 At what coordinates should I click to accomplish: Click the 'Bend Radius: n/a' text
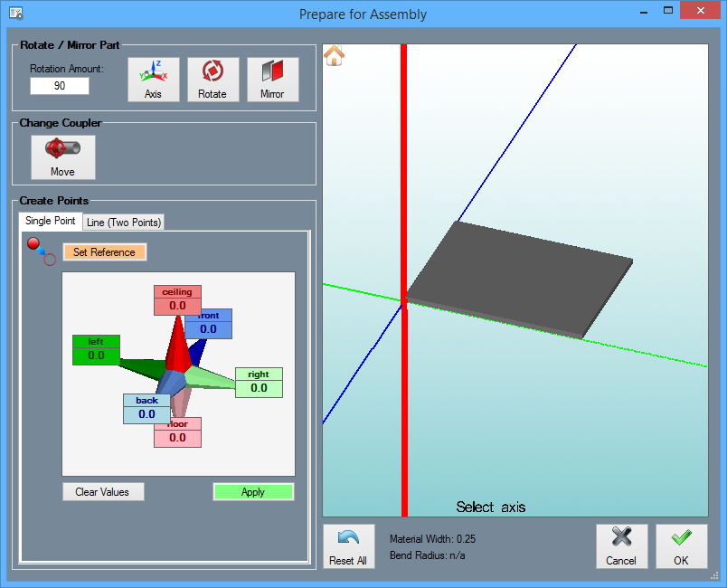(428, 555)
